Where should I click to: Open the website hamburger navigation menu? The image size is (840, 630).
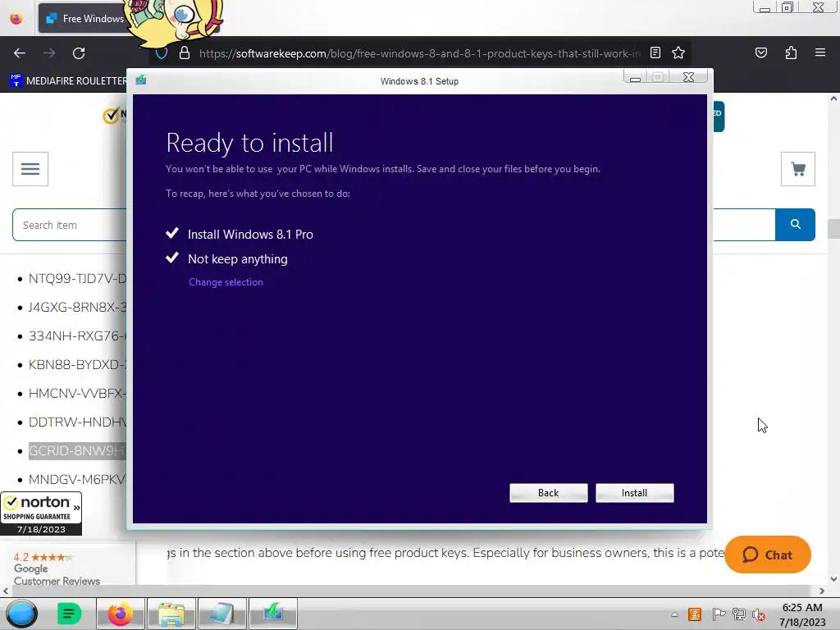30,169
